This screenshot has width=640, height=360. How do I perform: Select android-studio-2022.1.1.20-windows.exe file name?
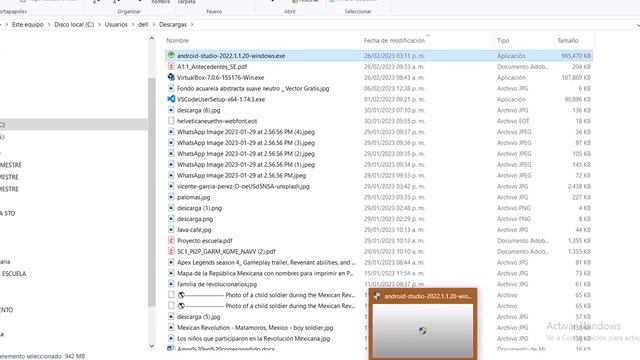coord(231,56)
